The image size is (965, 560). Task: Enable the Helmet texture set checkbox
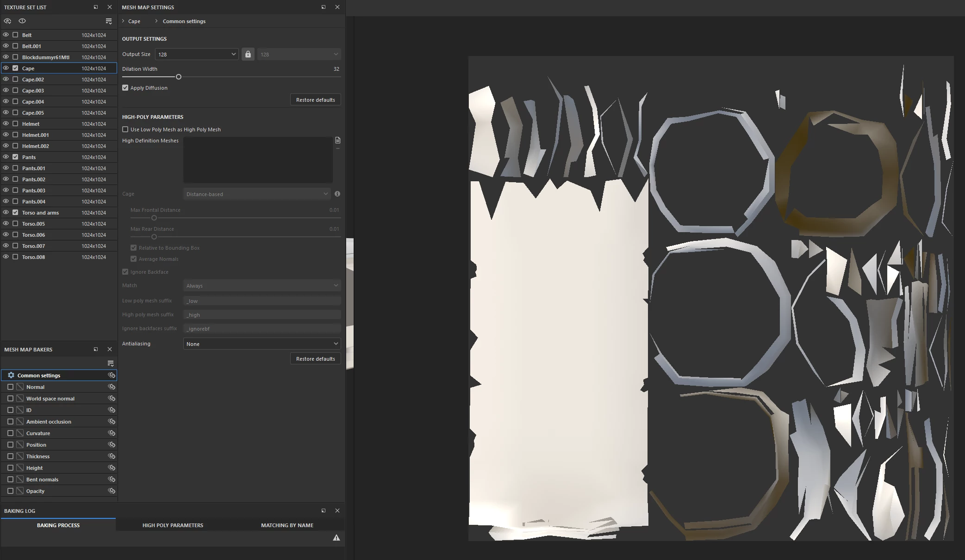pos(15,124)
